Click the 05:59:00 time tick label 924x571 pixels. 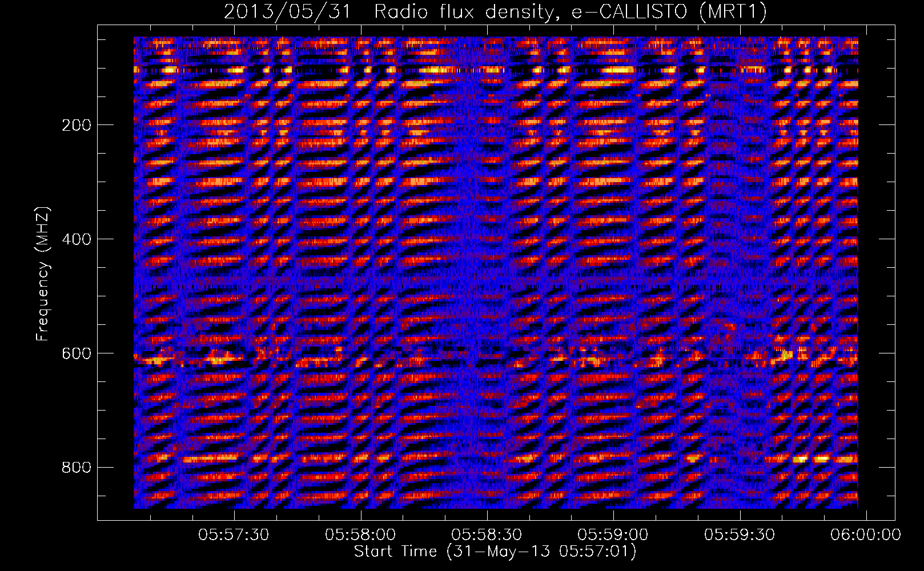tap(613, 535)
